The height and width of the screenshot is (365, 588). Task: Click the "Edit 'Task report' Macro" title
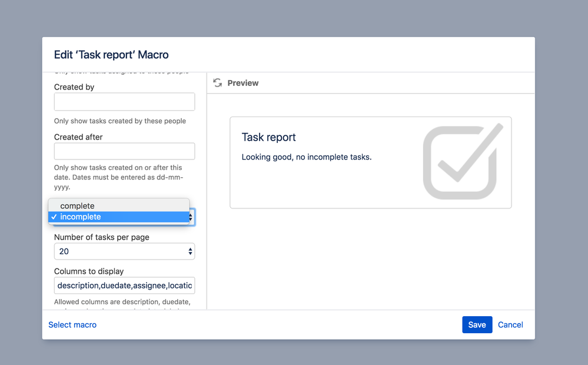pyautogui.click(x=111, y=55)
